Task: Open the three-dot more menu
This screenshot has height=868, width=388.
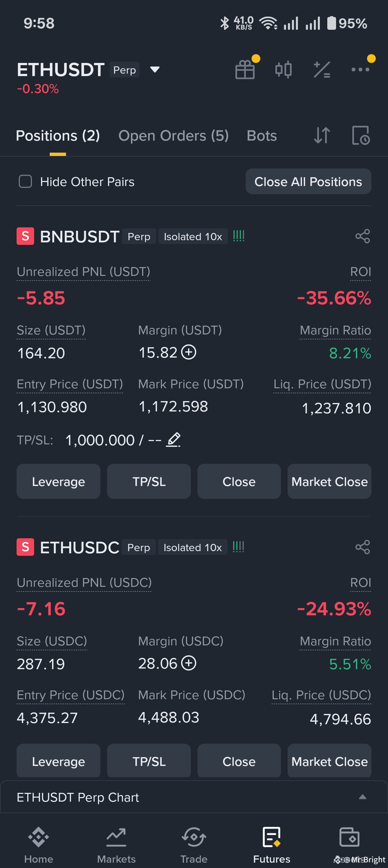Action: (x=360, y=70)
